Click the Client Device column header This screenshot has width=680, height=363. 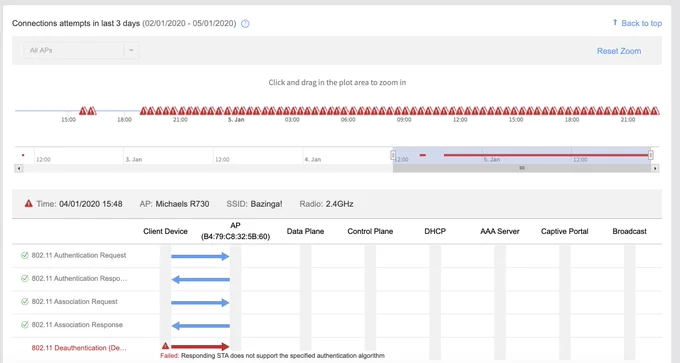(165, 231)
